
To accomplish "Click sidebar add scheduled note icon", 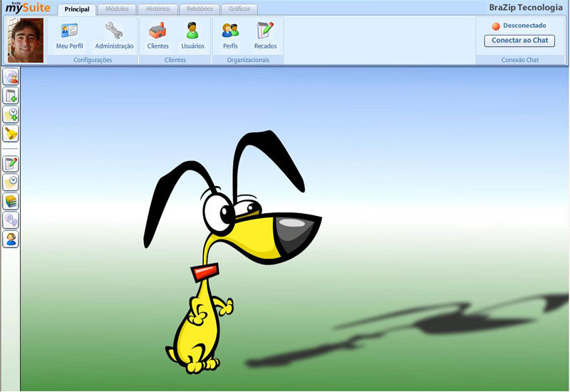I will (x=11, y=115).
